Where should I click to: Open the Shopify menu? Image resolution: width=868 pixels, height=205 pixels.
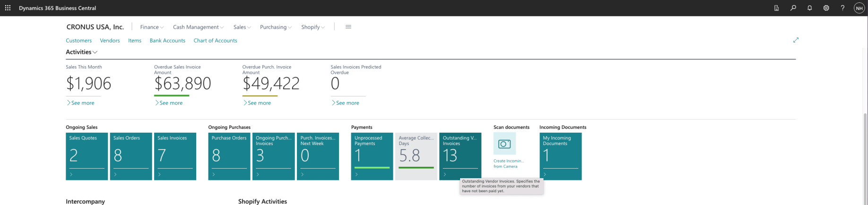[x=312, y=27]
